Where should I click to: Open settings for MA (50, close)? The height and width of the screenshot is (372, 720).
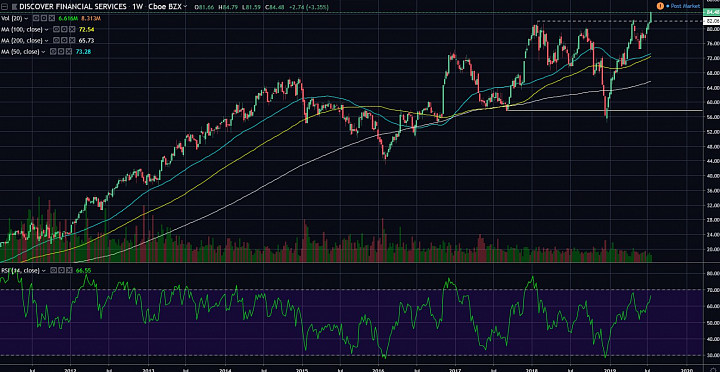click(61, 51)
